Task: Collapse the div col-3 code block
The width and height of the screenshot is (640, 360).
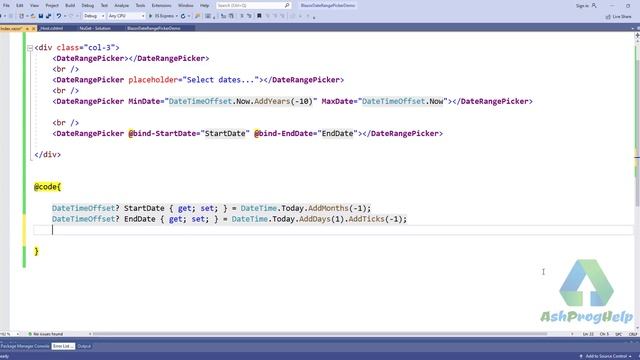Action: point(30,48)
